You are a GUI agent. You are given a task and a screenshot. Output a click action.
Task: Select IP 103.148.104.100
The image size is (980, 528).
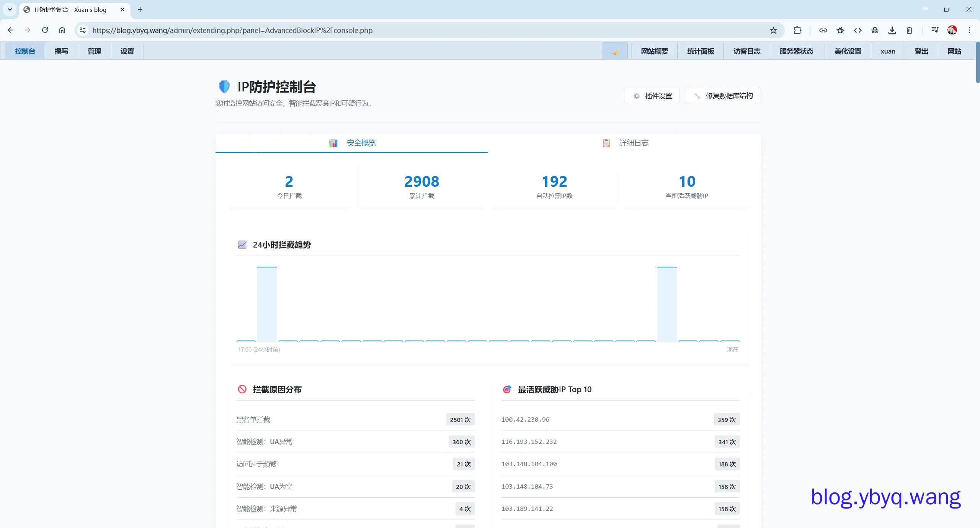[x=529, y=464]
